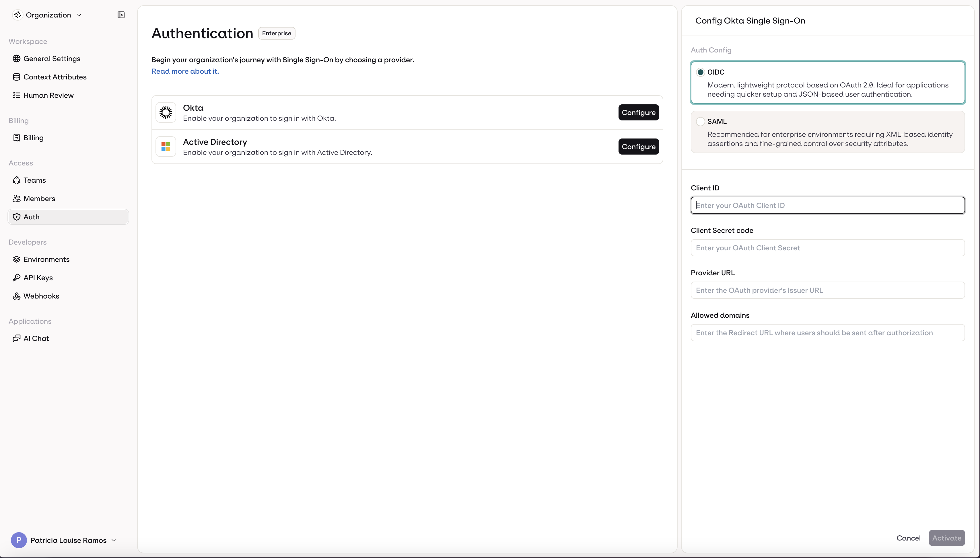The width and height of the screenshot is (980, 558).
Task: Open Context Attributes settings
Action: (55, 77)
